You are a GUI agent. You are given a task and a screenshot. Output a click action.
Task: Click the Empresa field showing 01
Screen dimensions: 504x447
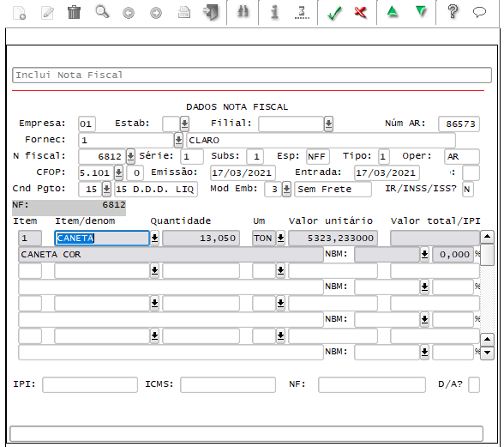[87, 124]
